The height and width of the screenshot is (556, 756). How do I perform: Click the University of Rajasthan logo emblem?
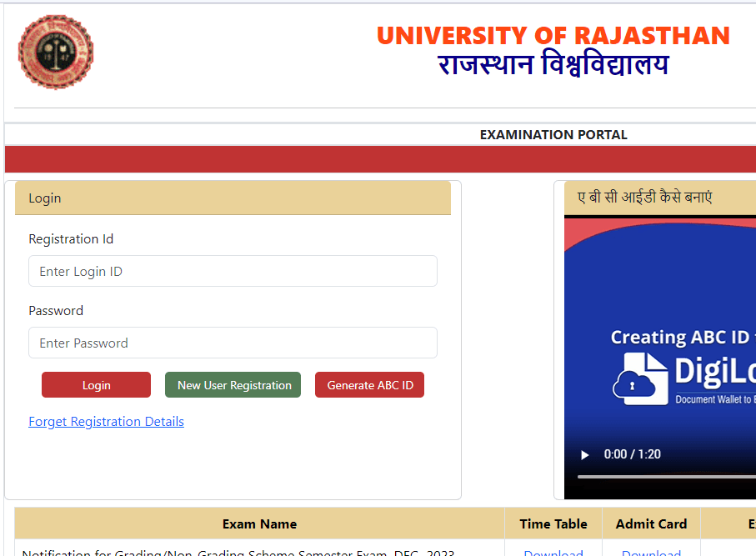click(x=56, y=52)
